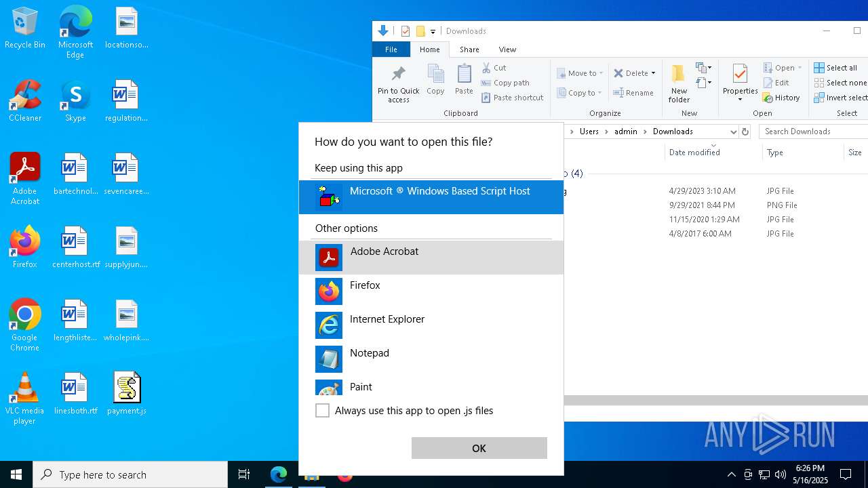868x488 pixels.
Task: Open the address bar history dropdown
Action: click(733, 131)
